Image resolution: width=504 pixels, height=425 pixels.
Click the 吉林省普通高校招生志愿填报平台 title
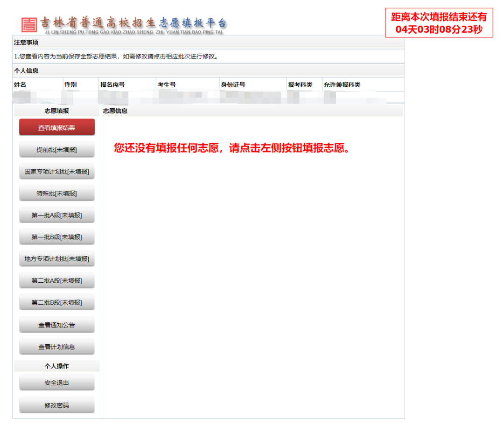pyautogui.click(x=133, y=23)
